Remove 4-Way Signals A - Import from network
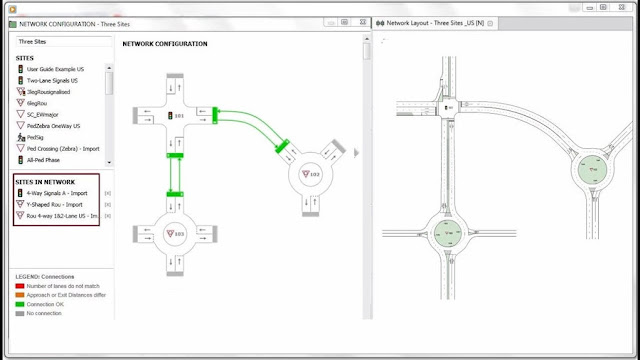Image resolution: width=640 pixels, height=360 pixels. click(x=108, y=193)
